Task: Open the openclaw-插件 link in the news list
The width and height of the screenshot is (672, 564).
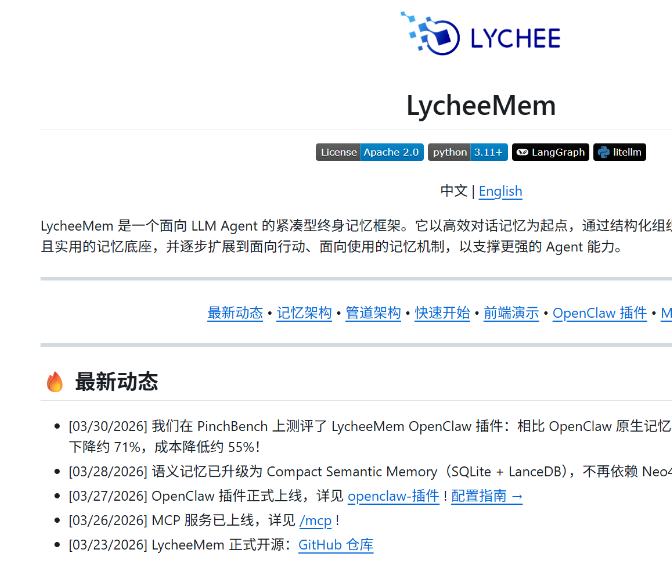Action: [393, 496]
